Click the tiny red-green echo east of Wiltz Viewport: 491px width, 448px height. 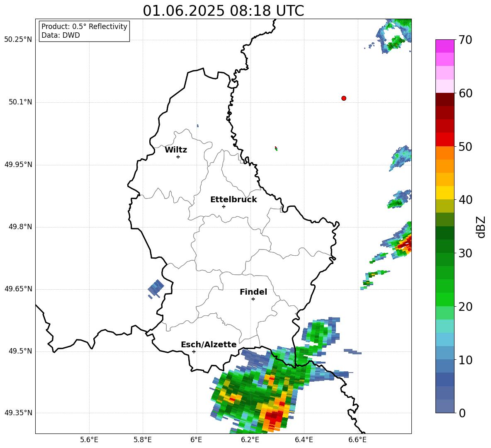click(276, 148)
